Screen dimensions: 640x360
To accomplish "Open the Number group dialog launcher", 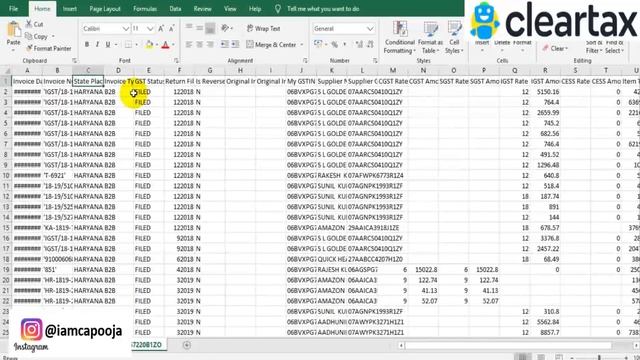I will [375, 60].
